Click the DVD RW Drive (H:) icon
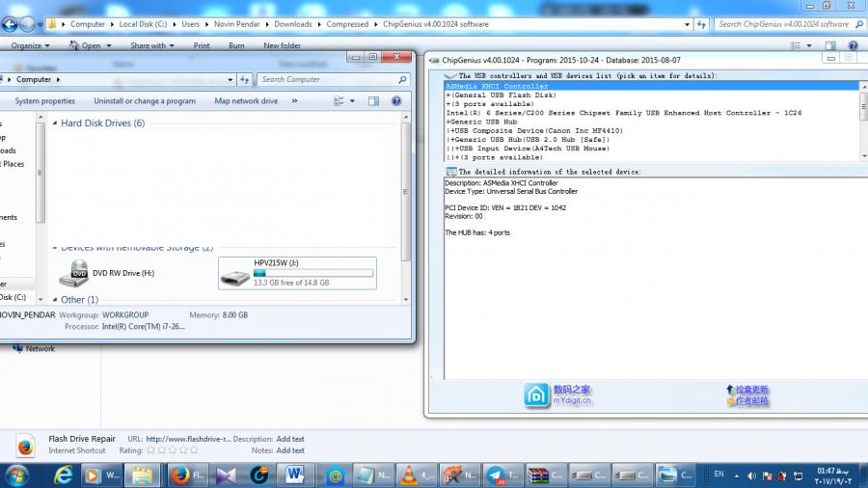Viewport: 868px width, 488px height. [x=74, y=273]
